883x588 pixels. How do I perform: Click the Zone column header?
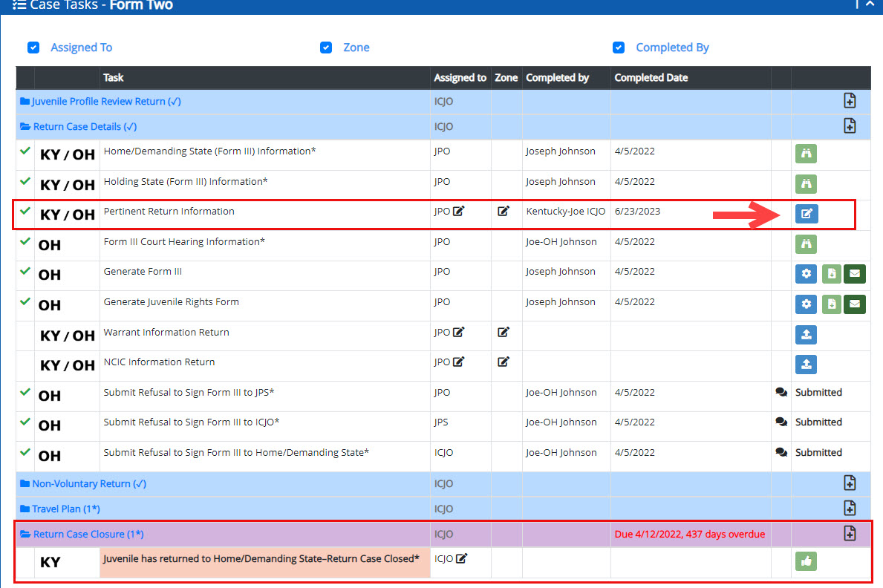point(506,78)
